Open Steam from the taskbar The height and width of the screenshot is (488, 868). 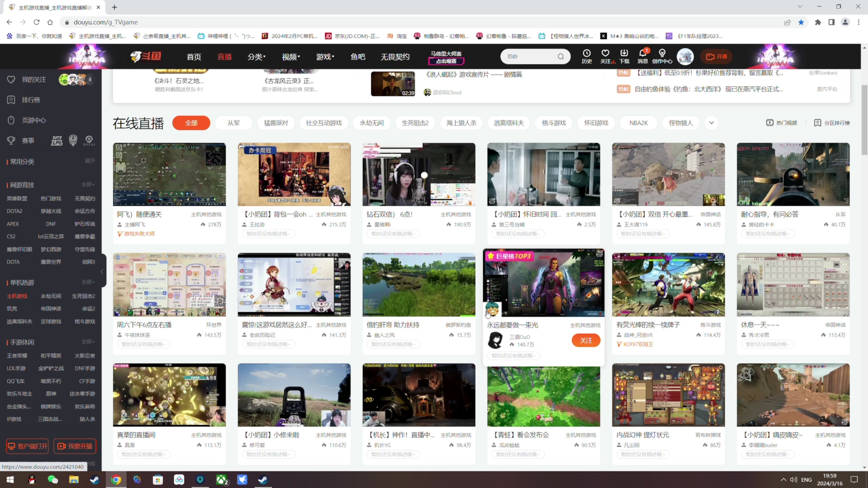pos(95,480)
